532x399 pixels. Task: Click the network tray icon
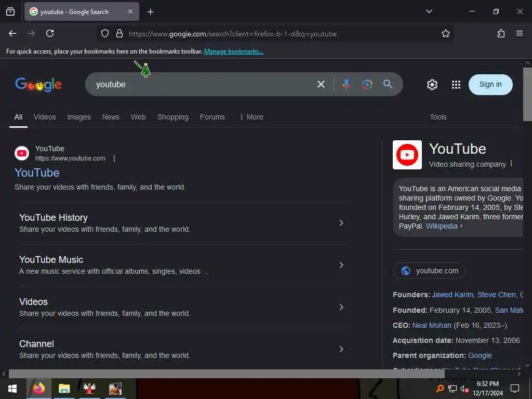pos(453,389)
